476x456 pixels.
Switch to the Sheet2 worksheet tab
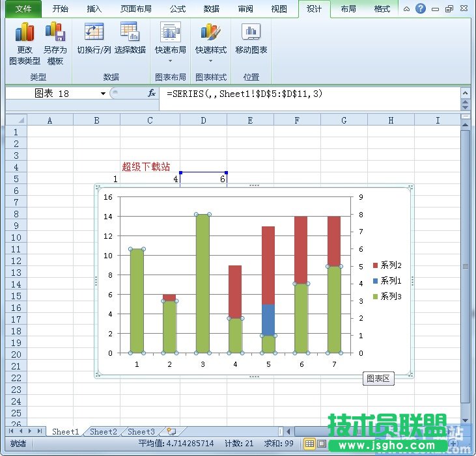104,431
